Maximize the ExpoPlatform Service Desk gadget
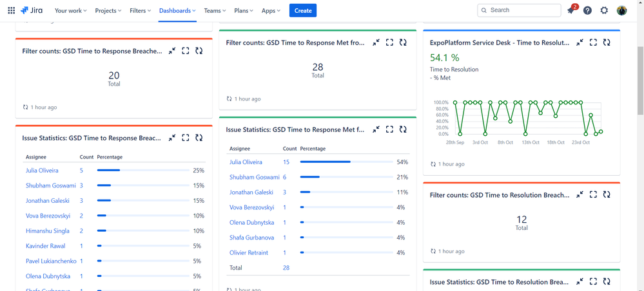 [593, 42]
